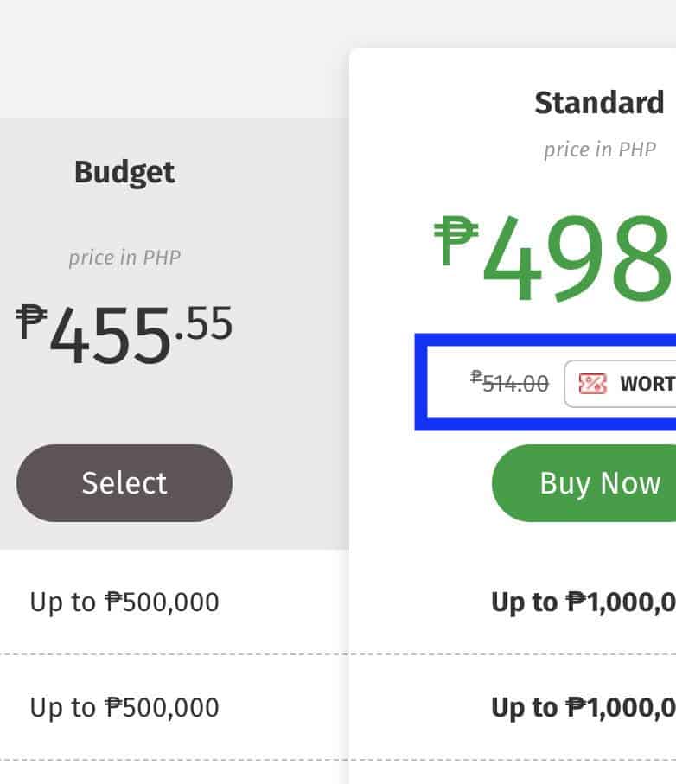Screen dimensions: 676x784
Task: Click the small peso sign beside strikethrough price
Action: click(475, 377)
